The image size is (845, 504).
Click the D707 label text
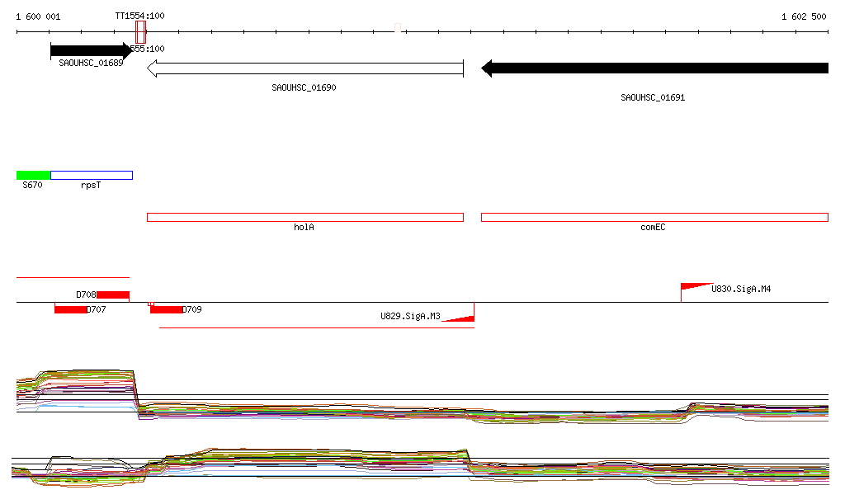96,309
